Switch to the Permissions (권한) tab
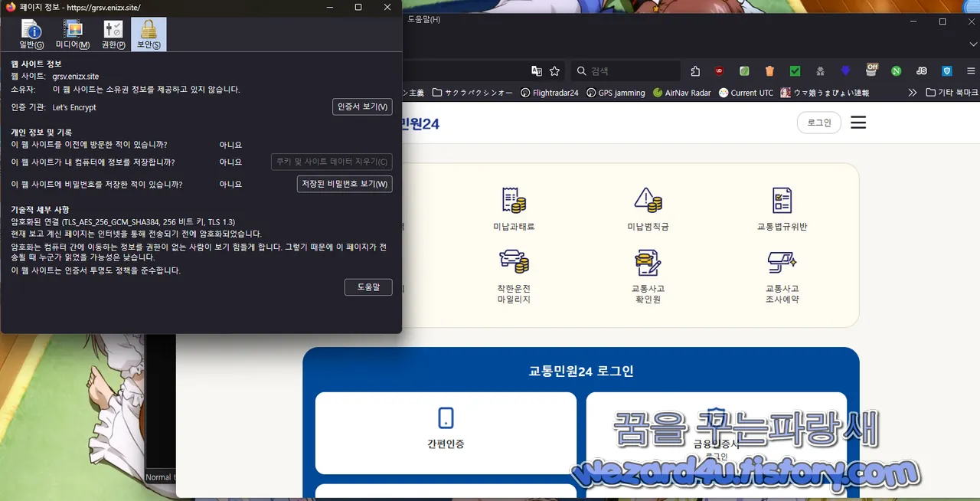 (x=113, y=34)
